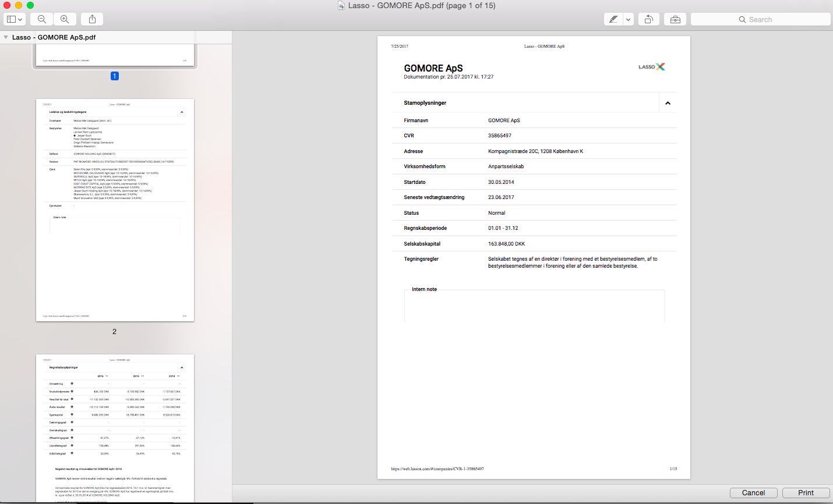Open the page 3 Regnskabsoplysninger thumbnail
The height and width of the screenshot is (504, 833).
(x=115, y=428)
